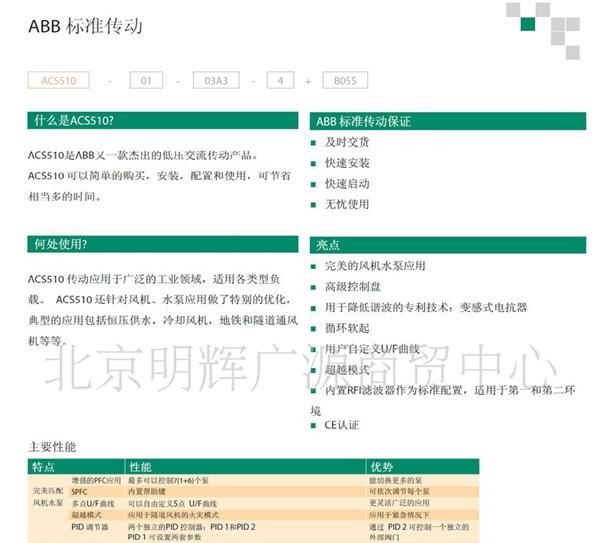Click the "最多可以控制7(1+6)个泵" cell
The image size is (600, 543).
point(168,480)
